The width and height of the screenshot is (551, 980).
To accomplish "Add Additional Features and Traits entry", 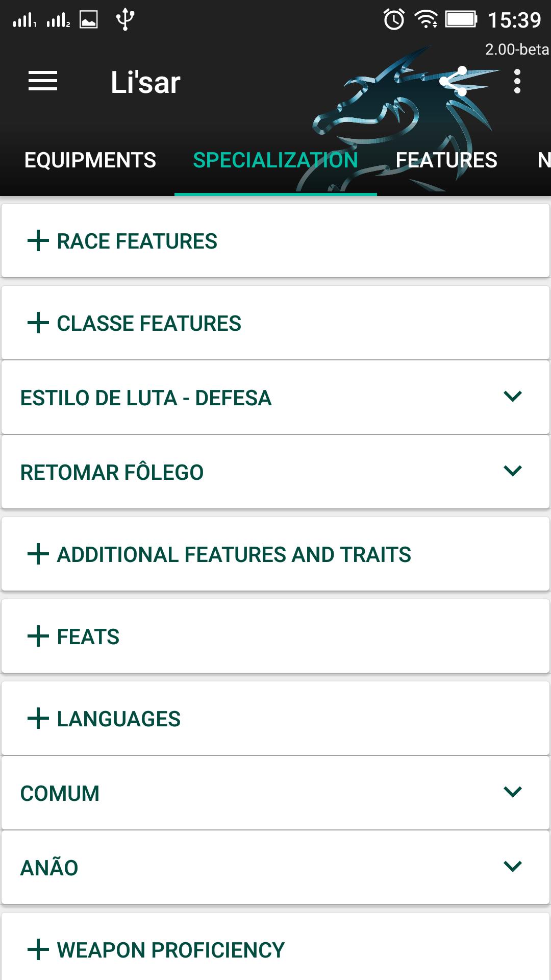I will coord(38,554).
